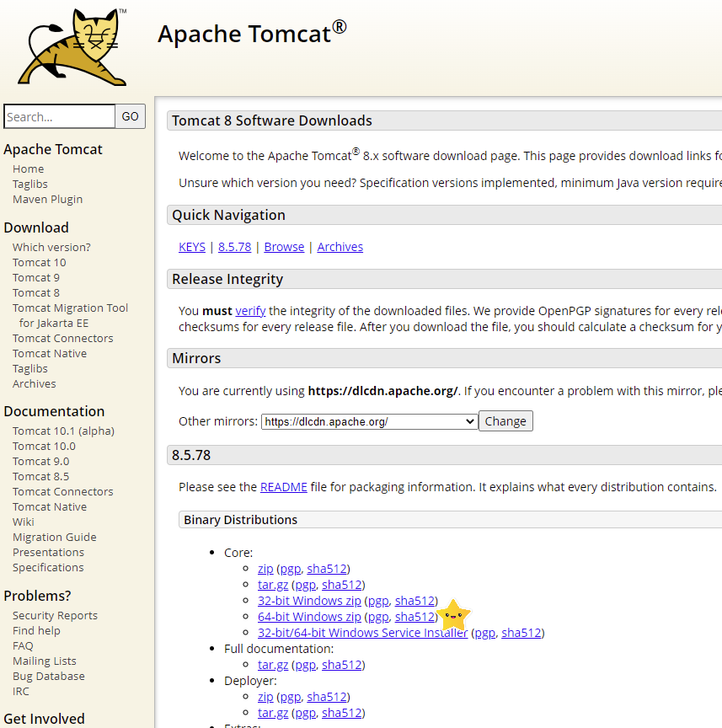Open Tomcat Migration Tool for Jakarta EE
The height and width of the screenshot is (728, 722).
point(70,316)
